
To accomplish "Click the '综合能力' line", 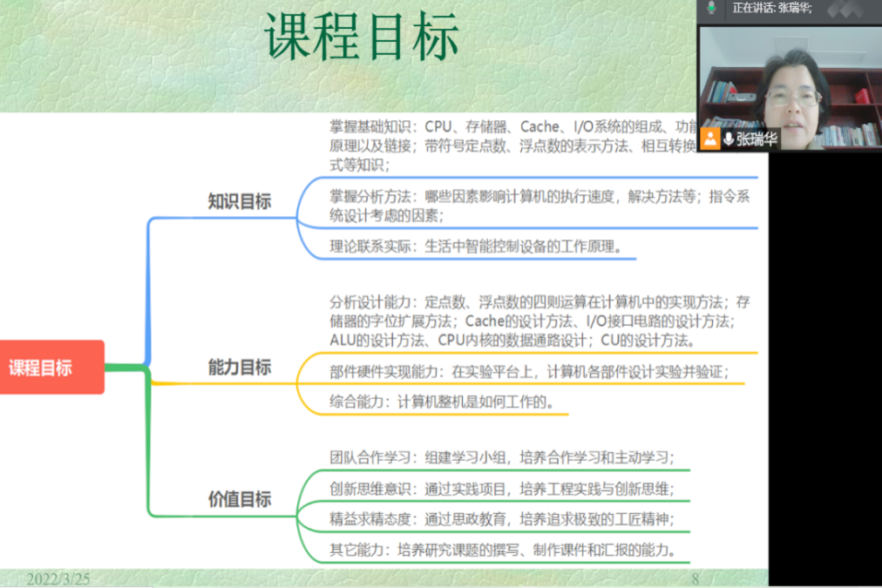I will [x=442, y=402].
